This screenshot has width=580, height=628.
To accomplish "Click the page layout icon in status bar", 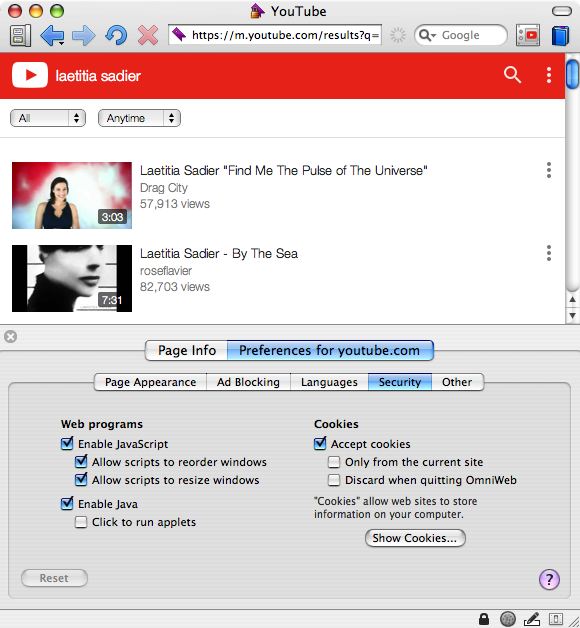I will [556, 619].
